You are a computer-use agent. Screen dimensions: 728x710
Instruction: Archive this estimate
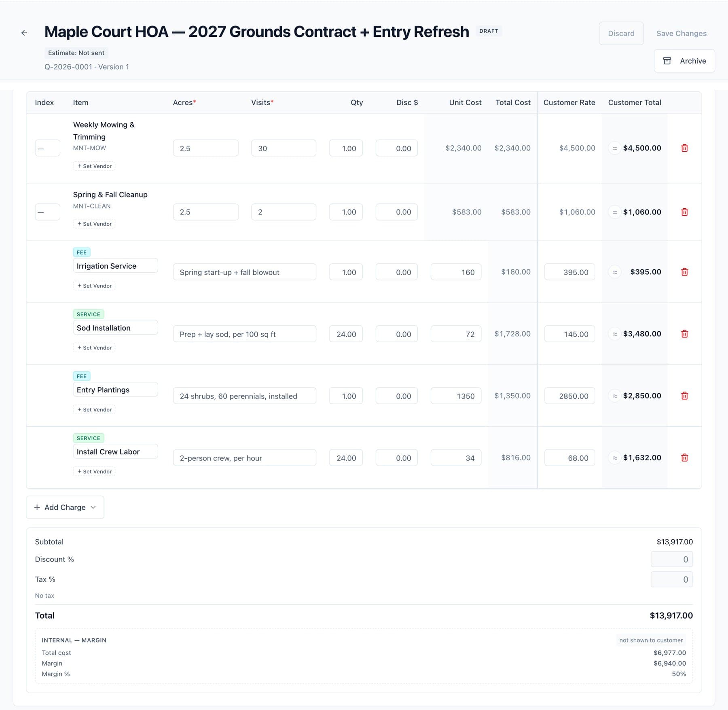tap(684, 61)
